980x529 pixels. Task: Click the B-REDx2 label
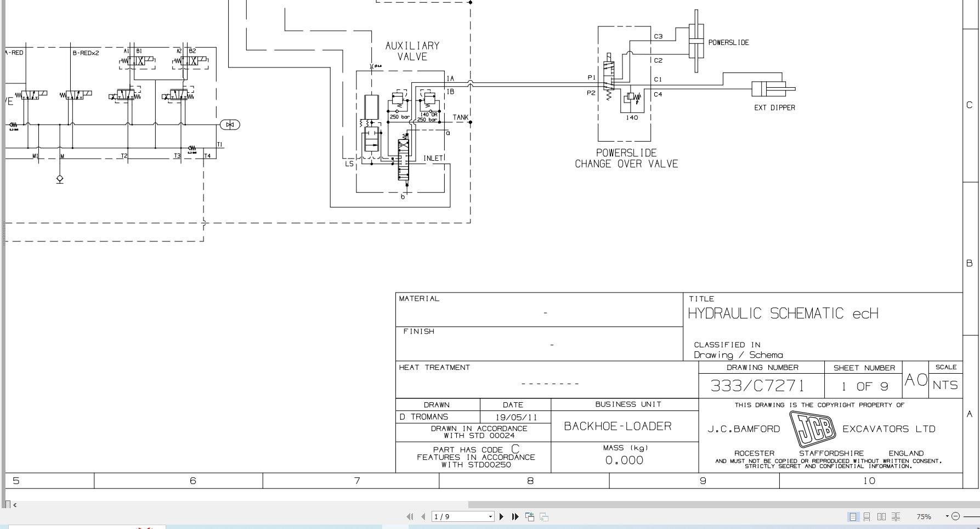[86, 53]
